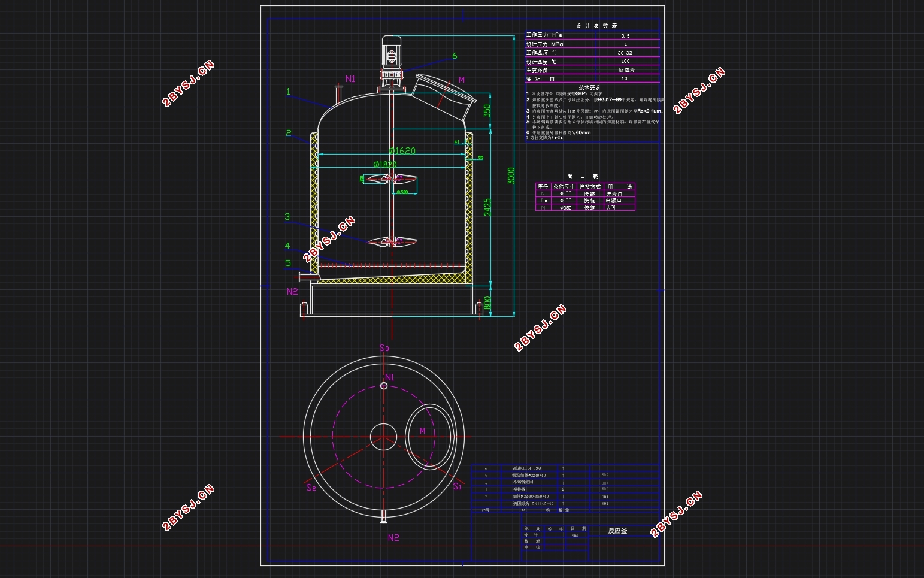Click the 工作压力 MPa label

click(544, 35)
